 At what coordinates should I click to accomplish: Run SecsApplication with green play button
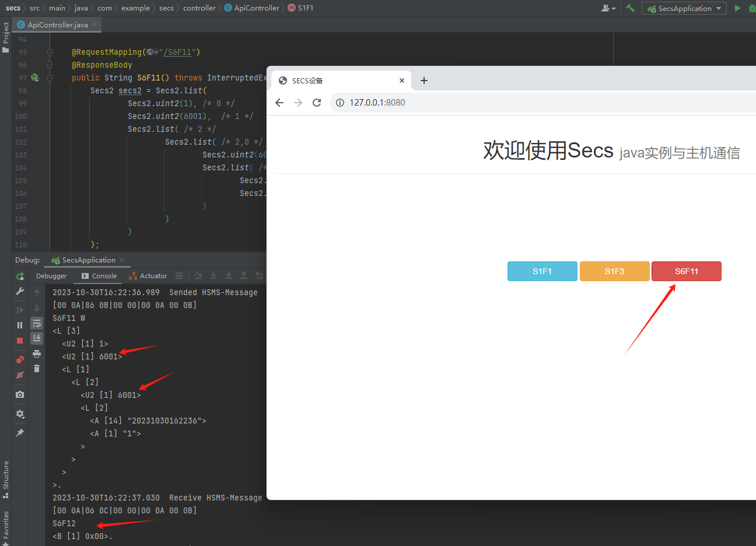[x=737, y=8]
